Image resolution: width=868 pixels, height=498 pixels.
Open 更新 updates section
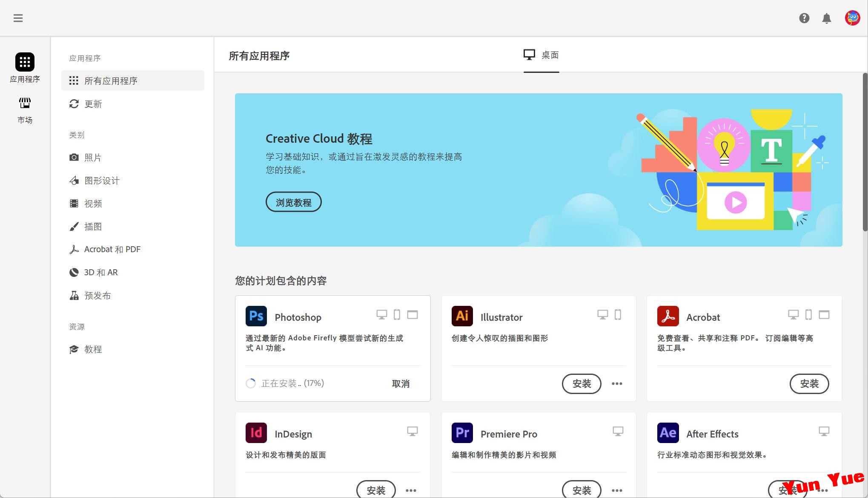[133, 104]
